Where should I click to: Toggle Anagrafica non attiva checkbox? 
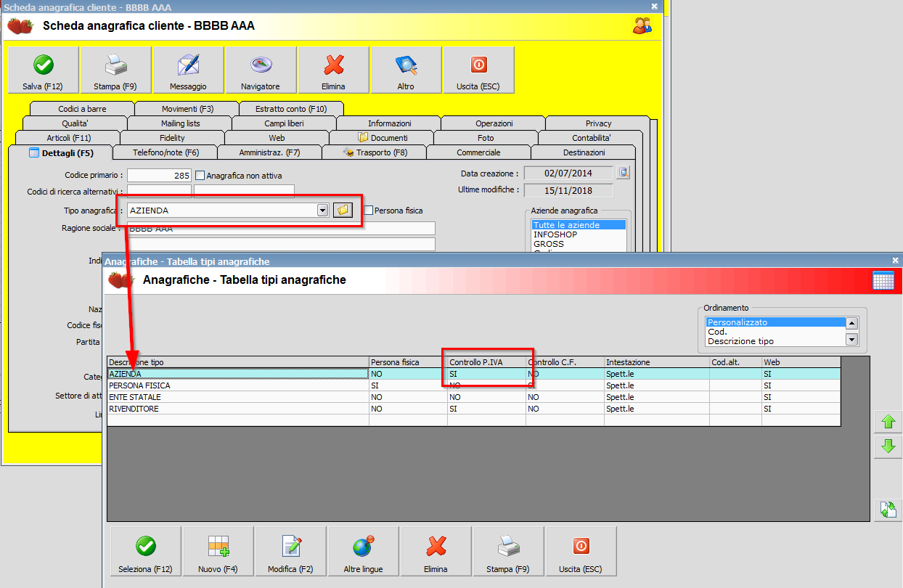click(200, 176)
